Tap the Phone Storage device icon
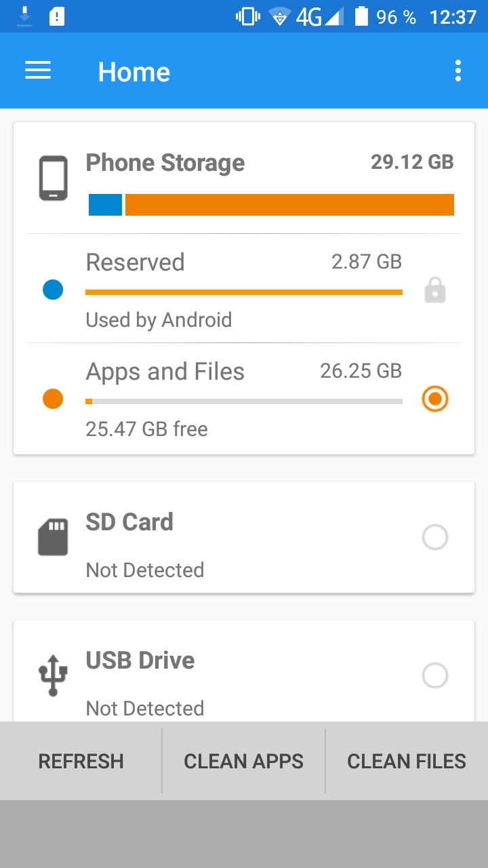Image resolution: width=488 pixels, height=868 pixels. tap(53, 178)
